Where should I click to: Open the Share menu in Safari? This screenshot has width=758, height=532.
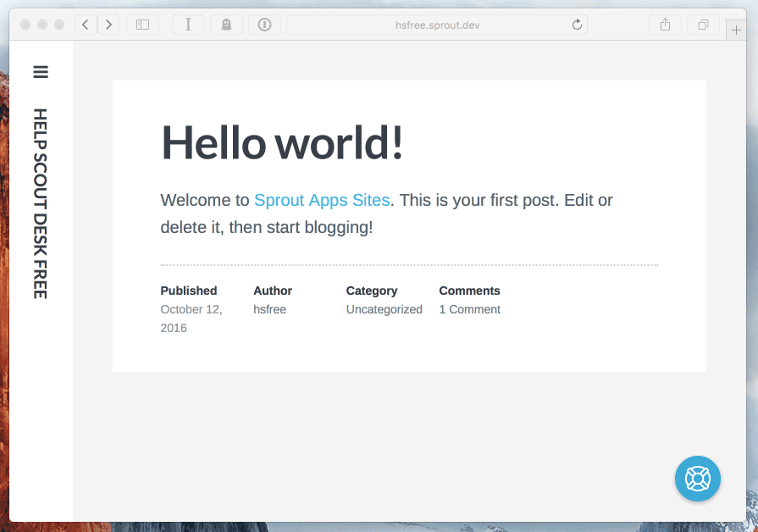point(665,25)
